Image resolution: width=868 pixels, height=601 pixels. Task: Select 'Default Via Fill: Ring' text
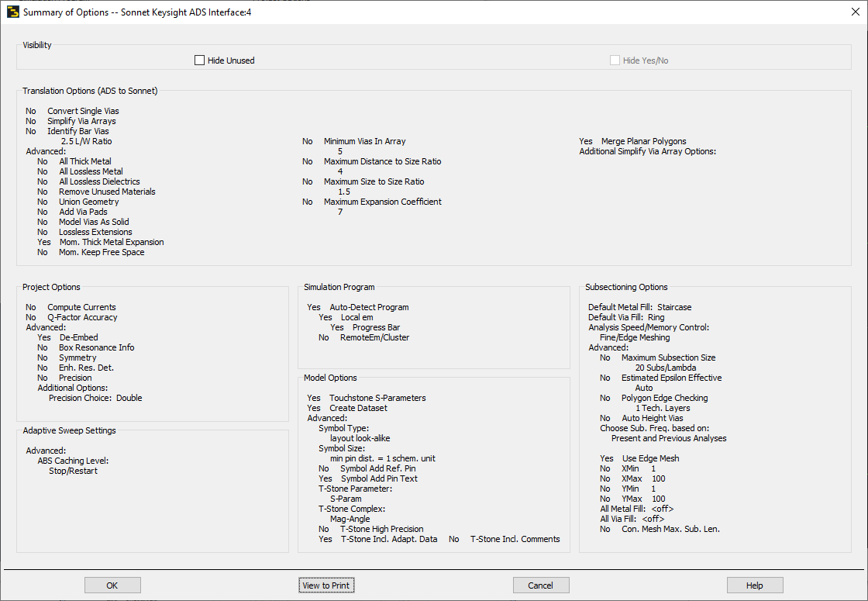click(627, 317)
